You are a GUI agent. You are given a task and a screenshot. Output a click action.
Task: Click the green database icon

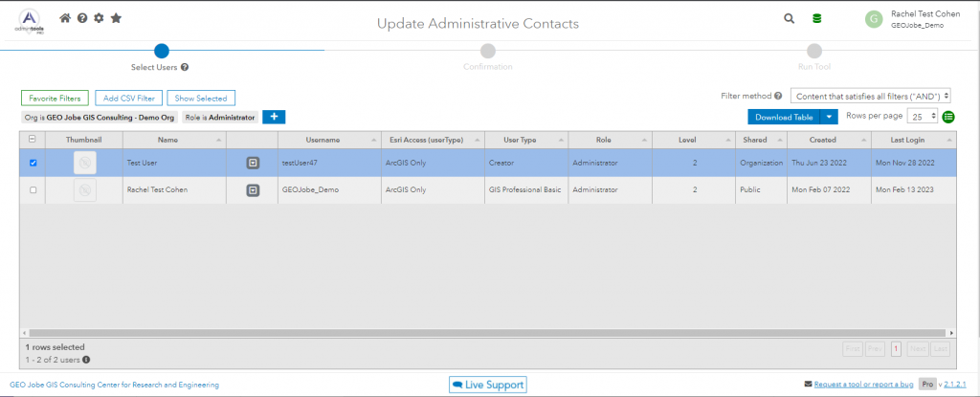click(x=816, y=18)
